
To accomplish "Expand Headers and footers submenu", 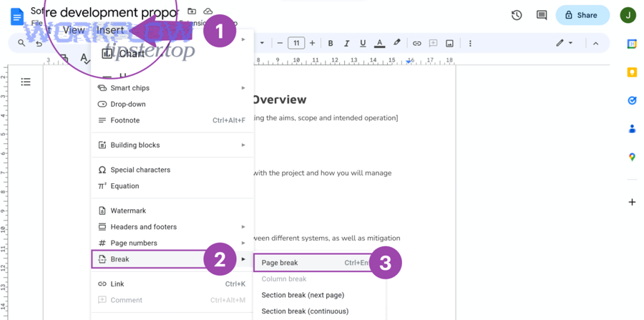I will pyautogui.click(x=172, y=227).
